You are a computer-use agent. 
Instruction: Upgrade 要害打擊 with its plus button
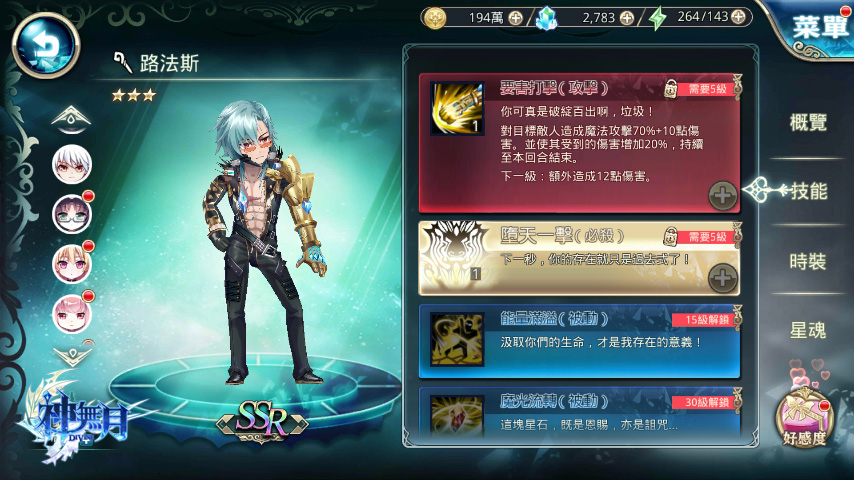click(723, 196)
